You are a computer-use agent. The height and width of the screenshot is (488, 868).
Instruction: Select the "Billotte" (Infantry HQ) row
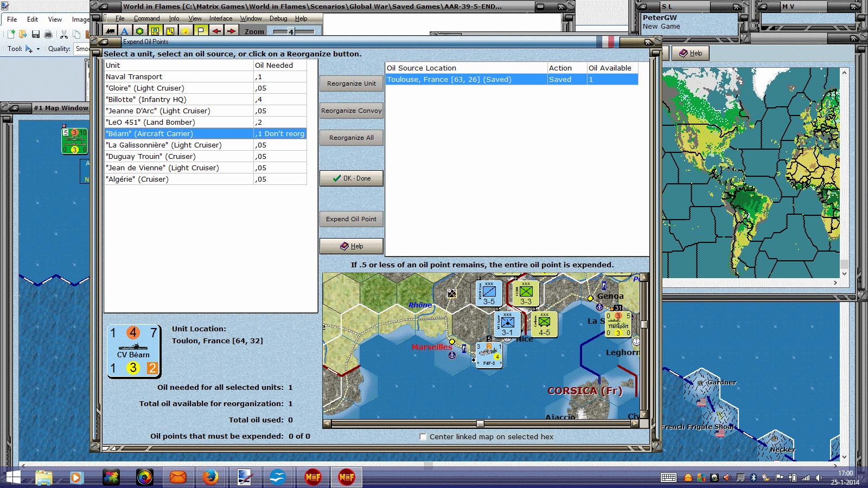[206, 99]
